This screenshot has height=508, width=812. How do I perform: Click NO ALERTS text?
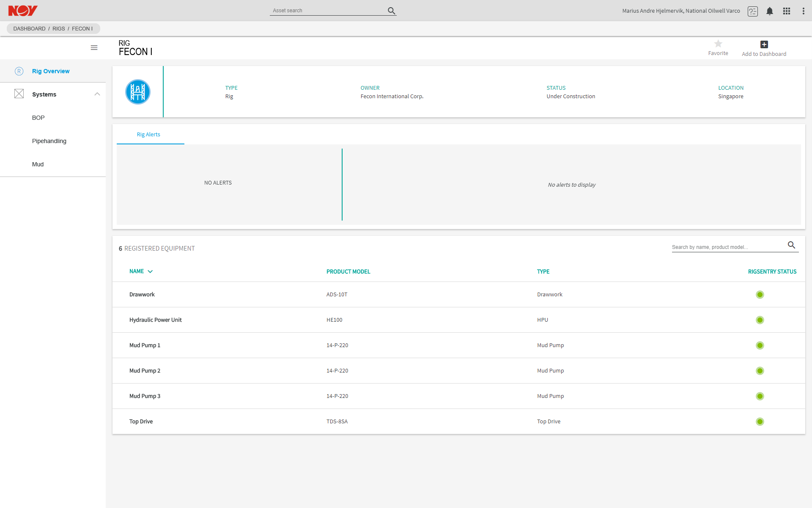218,183
